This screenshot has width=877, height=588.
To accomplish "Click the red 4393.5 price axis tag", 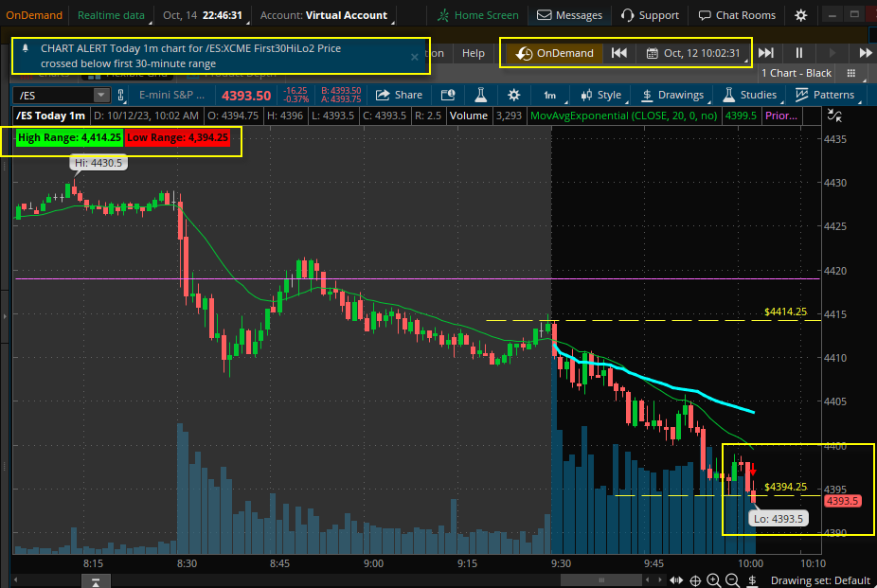I will 843,501.
